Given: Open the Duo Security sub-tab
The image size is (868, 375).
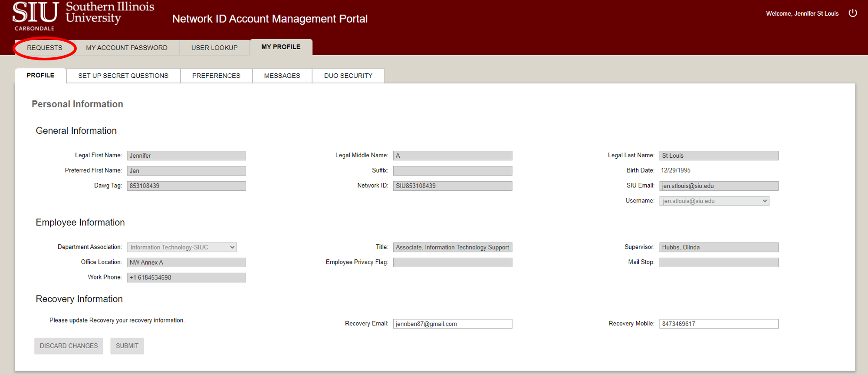Looking at the screenshot, I should (x=348, y=76).
